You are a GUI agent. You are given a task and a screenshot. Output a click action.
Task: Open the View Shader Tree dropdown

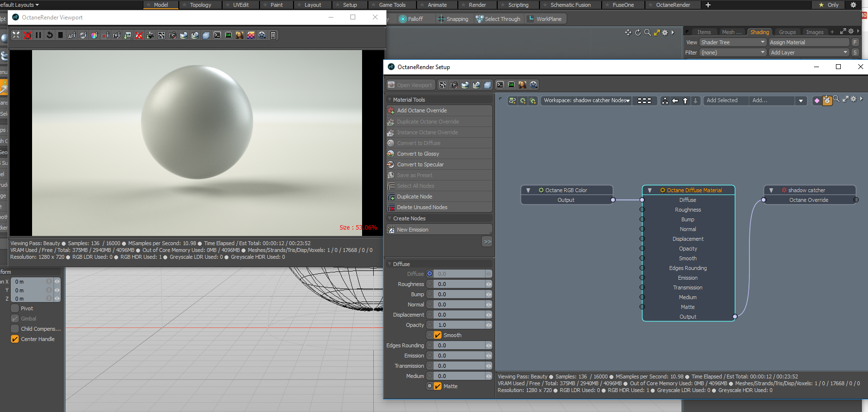pos(732,42)
